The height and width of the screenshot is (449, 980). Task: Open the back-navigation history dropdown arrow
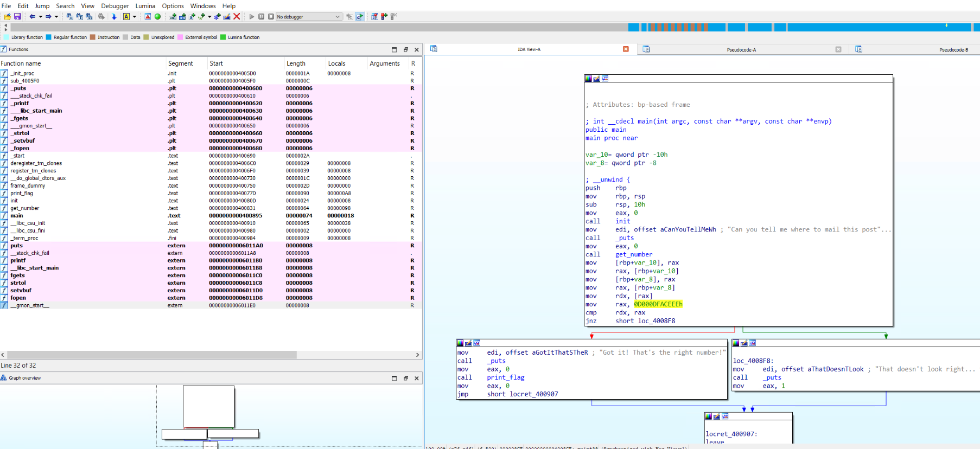point(41,17)
